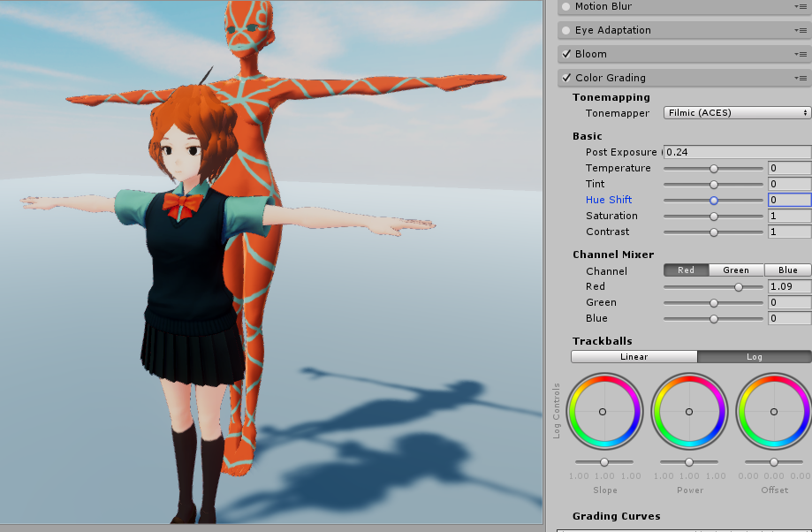Click the Hue Shift slider handle
The image size is (812, 532).
(x=714, y=201)
